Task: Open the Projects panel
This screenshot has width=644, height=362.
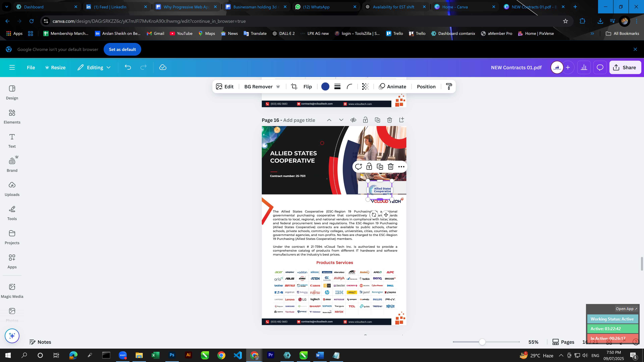Action: (x=12, y=237)
